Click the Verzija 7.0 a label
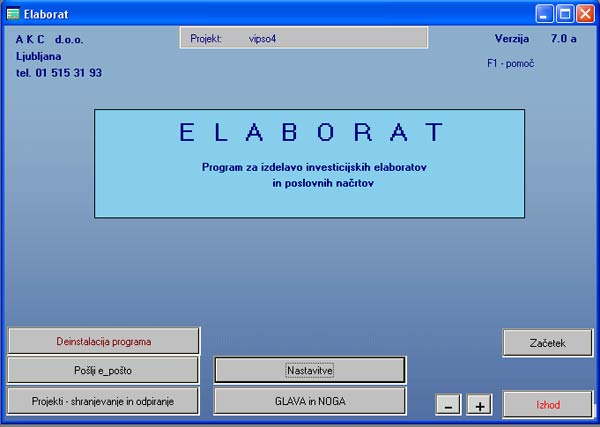 point(535,39)
